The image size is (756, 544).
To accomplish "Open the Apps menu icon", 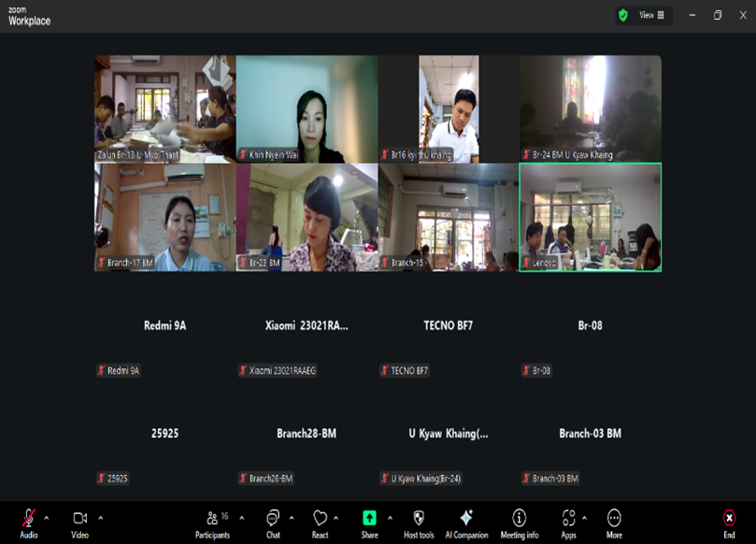I will point(568,521).
